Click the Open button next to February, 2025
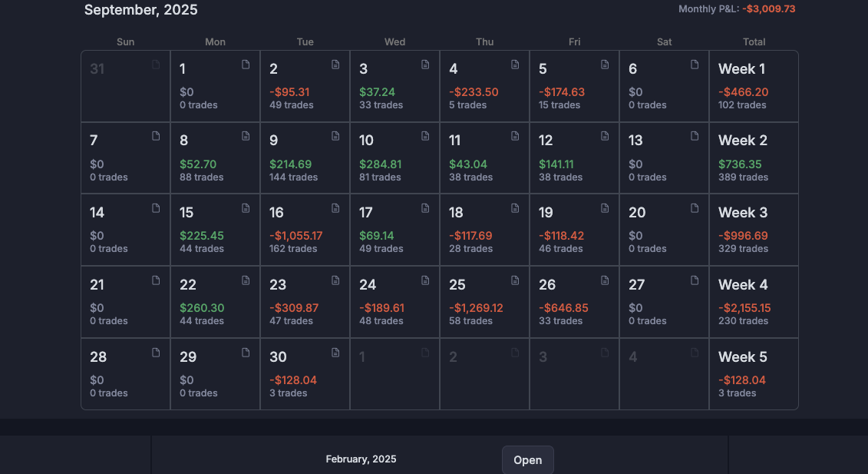Screen dimensions: 868x474 pyautogui.click(x=527, y=460)
